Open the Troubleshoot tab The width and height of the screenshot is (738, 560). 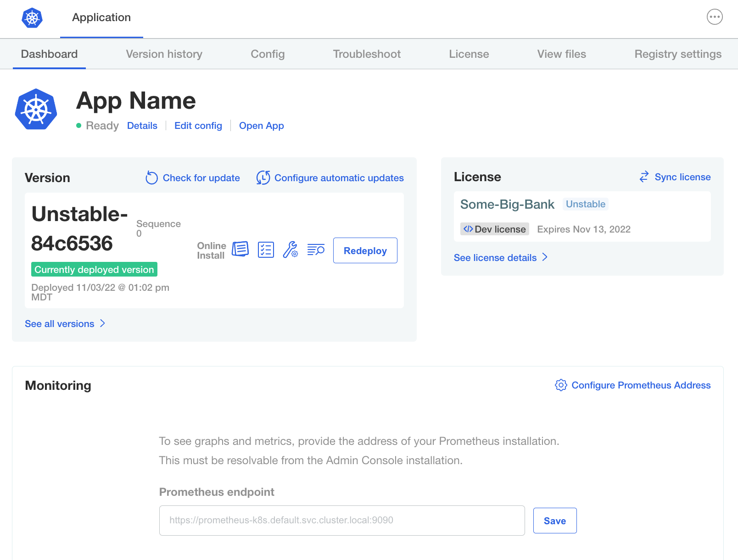click(366, 54)
